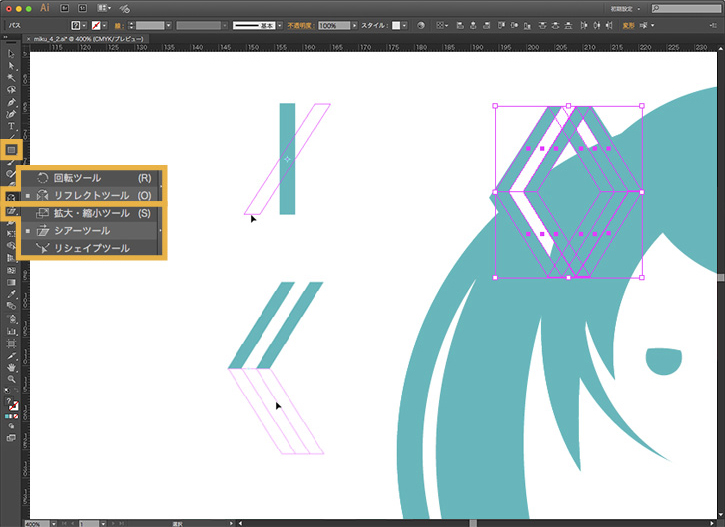This screenshot has width=725, height=527.
Task: Select the Gradient tool
Action: pyautogui.click(x=11, y=282)
